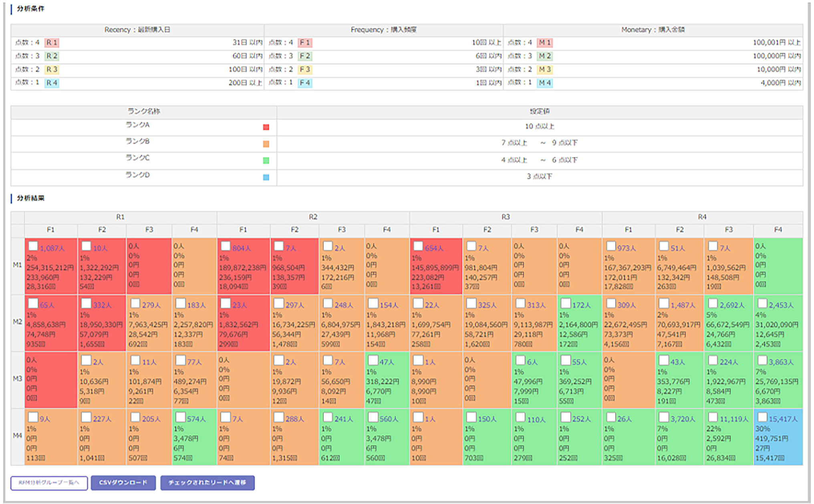The width and height of the screenshot is (814, 504).
Task: Click the F4 badge in Frequency conditions
Action: point(305,83)
